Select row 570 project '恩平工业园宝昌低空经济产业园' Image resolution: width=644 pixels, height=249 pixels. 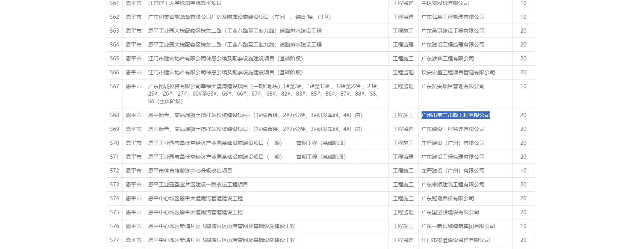pyautogui.click(x=247, y=143)
